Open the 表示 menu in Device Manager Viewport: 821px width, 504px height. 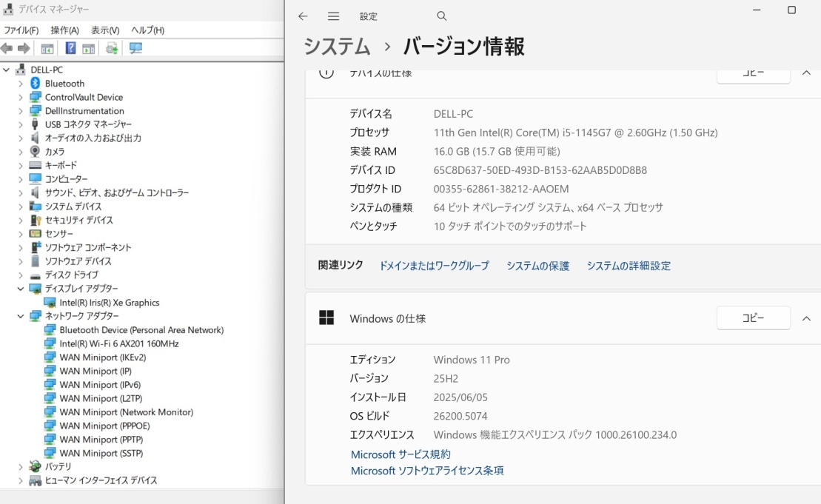pyautogui.click(x=104, y=30)
